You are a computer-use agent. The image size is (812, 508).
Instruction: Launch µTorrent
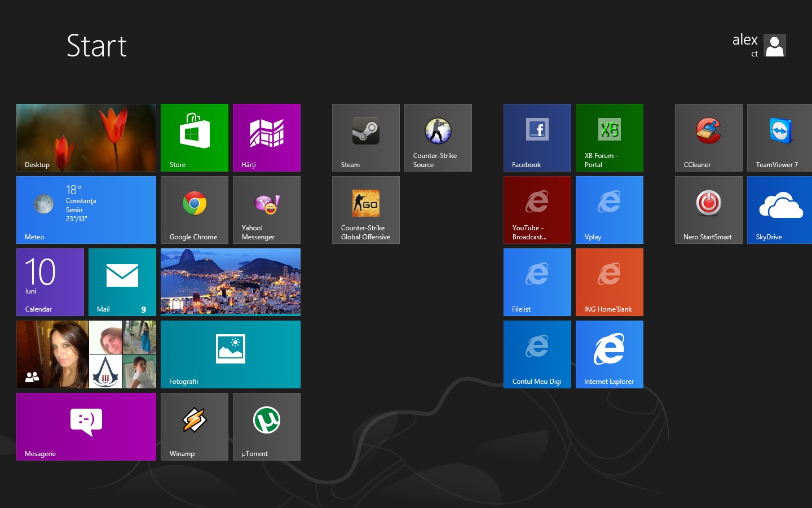267,427
